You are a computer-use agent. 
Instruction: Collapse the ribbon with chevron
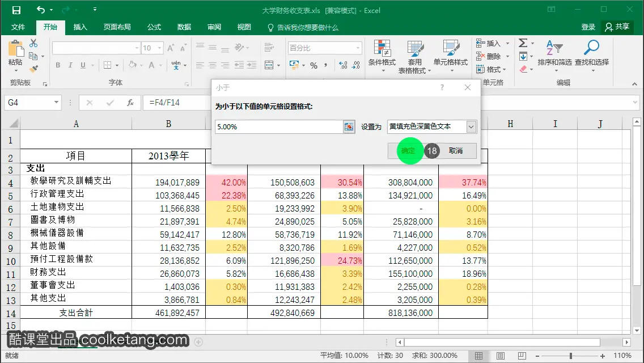tap(634, 84)
